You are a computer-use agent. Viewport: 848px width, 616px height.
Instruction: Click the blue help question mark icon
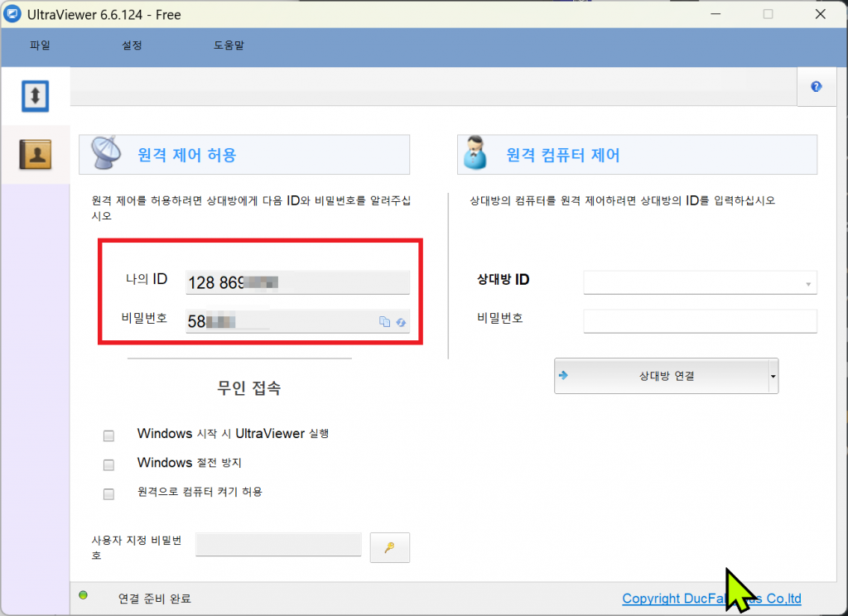tap(816, 87)
